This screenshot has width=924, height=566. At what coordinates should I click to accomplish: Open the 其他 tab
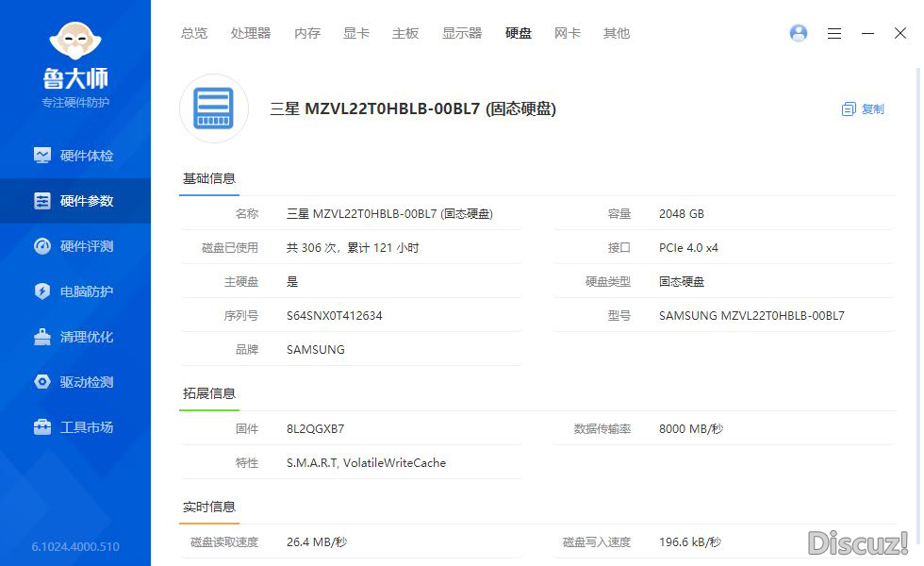[x=617, y=33]
